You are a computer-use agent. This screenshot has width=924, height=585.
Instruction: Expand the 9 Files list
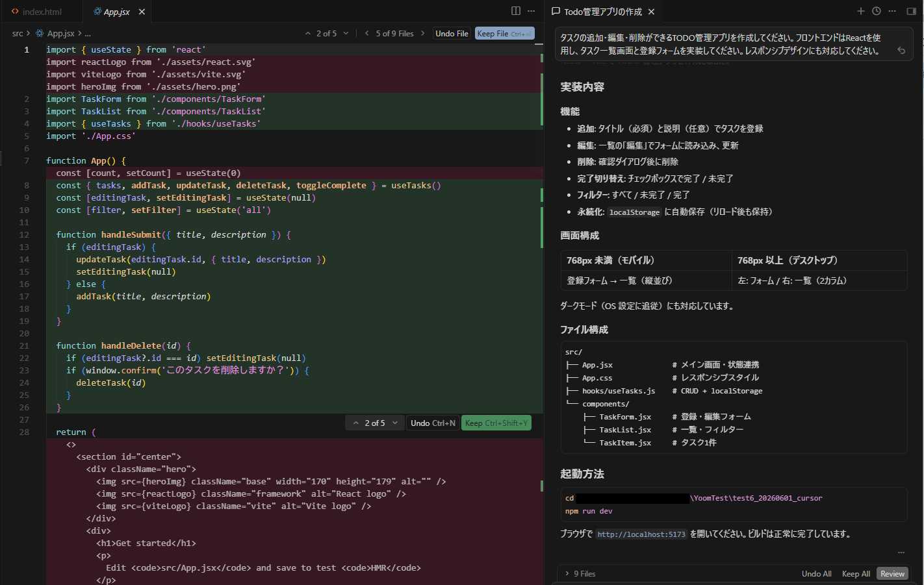pos(580,574)
